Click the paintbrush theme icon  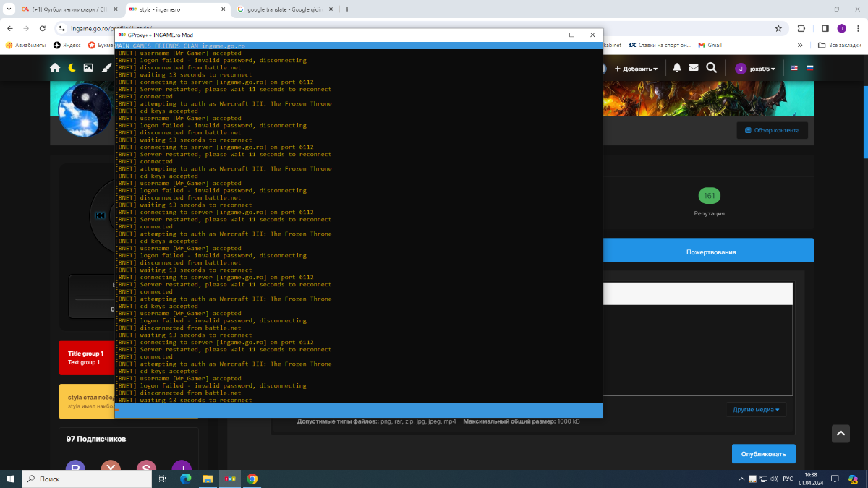point(106,68)
